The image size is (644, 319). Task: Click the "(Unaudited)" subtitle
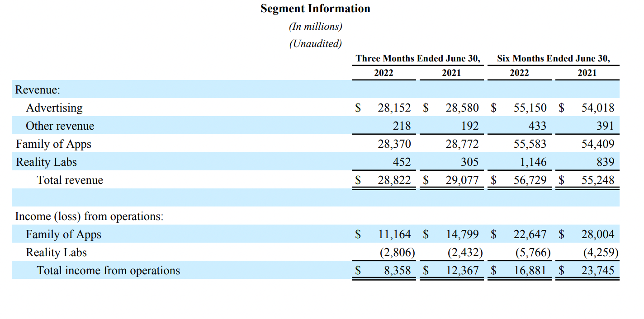[316, 44]
